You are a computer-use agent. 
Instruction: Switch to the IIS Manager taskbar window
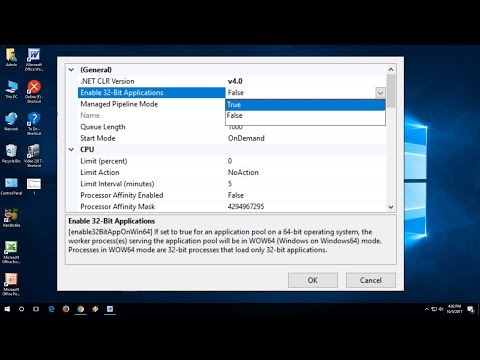pos(110,309)
